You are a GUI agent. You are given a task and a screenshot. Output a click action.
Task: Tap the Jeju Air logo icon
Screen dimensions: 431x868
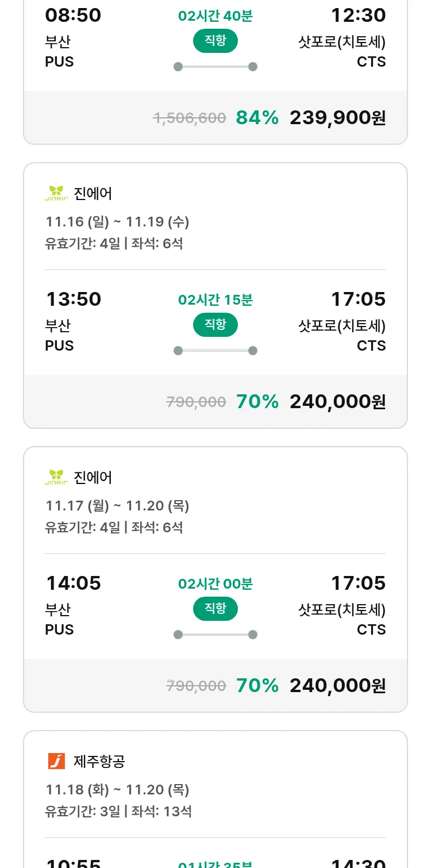click(x=56, y=762)
